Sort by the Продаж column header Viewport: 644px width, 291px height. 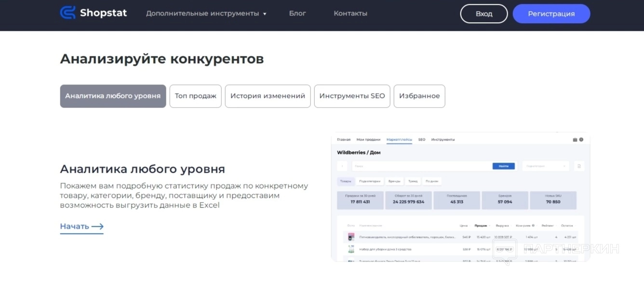(x=481, y=225)
